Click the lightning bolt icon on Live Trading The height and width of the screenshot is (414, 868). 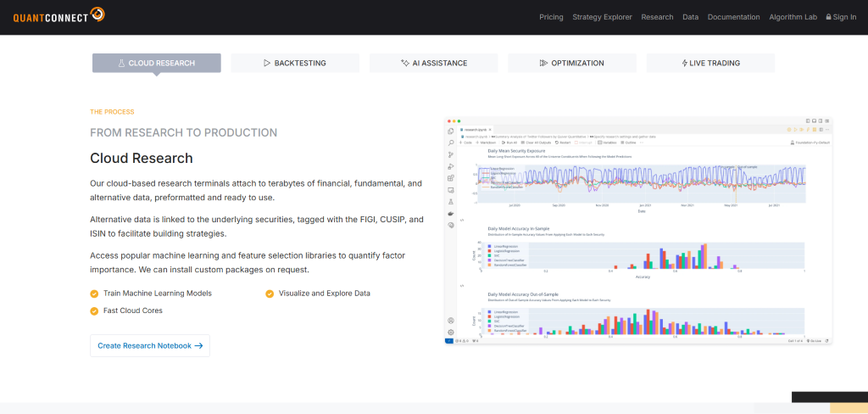[x=685, y=63]
